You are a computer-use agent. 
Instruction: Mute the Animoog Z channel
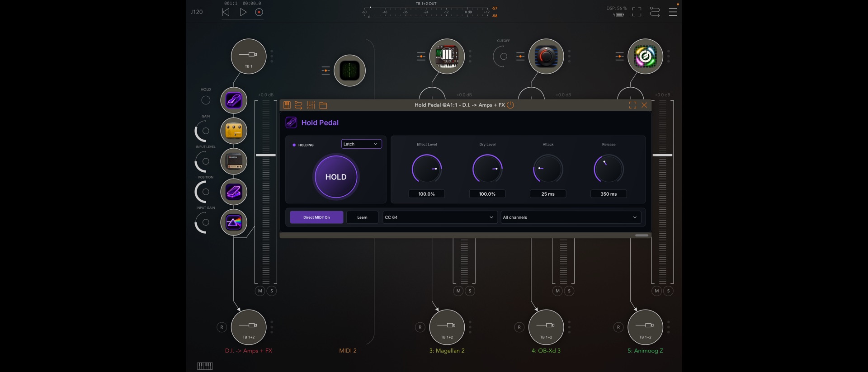[x=657, y=291]
